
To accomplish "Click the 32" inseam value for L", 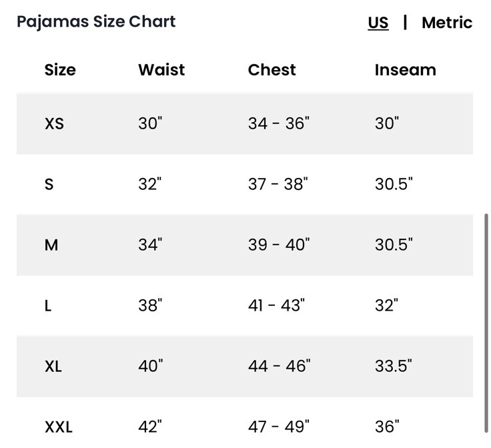I will pyautogui.click(x=386, y=305).
